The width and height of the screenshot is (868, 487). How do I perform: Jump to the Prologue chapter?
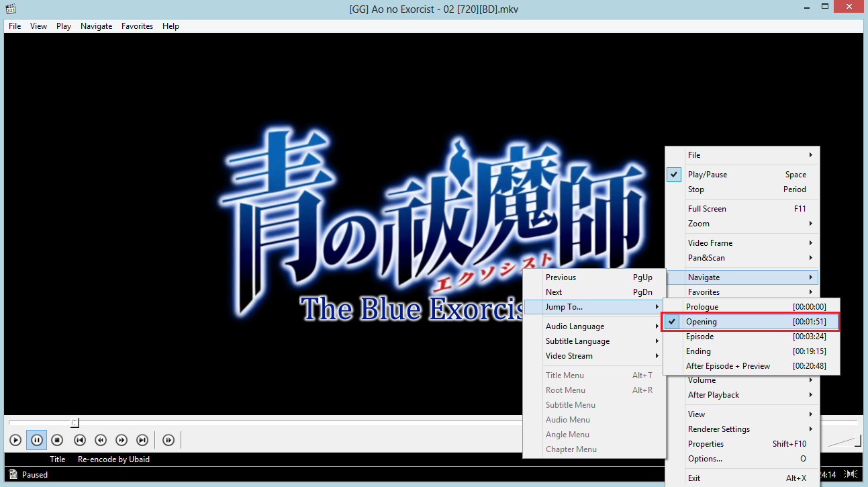(751, 307)
